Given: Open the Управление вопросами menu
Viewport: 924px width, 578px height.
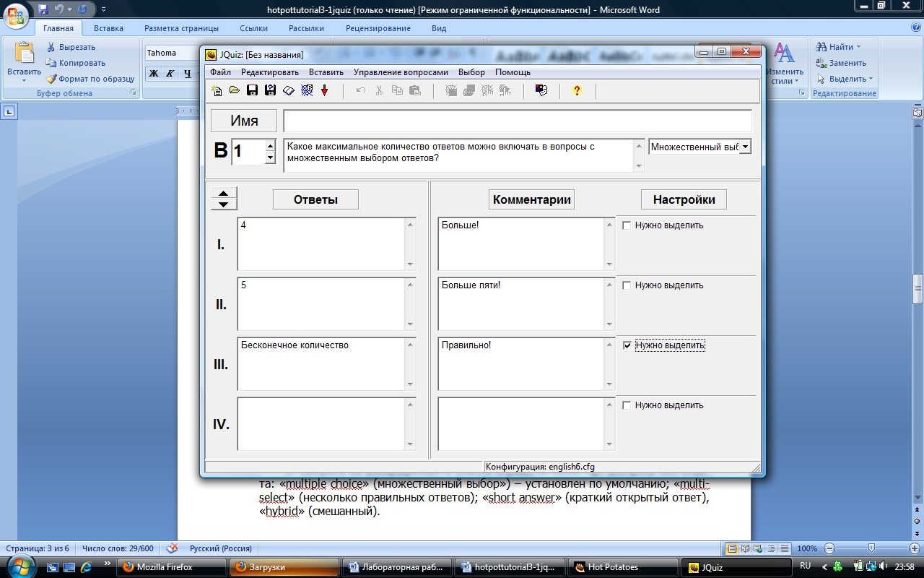Looking at the screenshot, I should click(x=401, y=72).
